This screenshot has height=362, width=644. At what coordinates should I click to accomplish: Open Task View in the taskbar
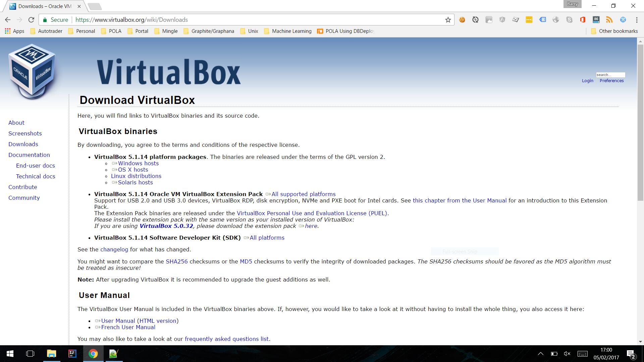click(x=30, y=354)
